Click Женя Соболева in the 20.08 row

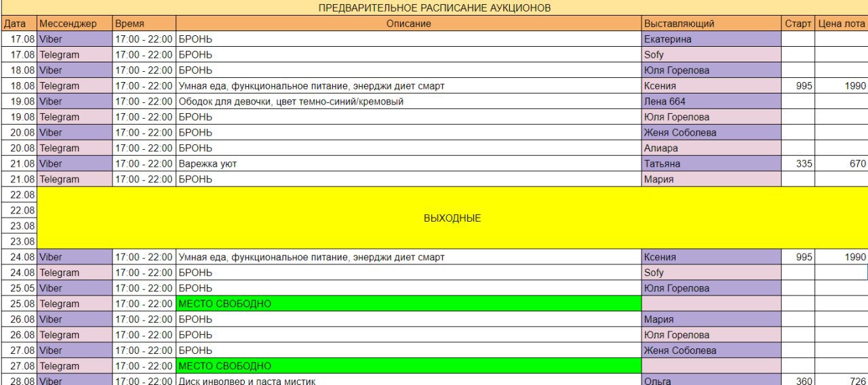tap(711, 133)
